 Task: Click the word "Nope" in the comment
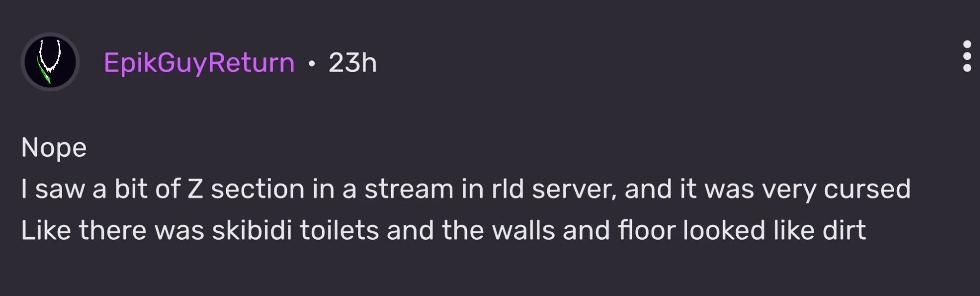click(54, 148)
